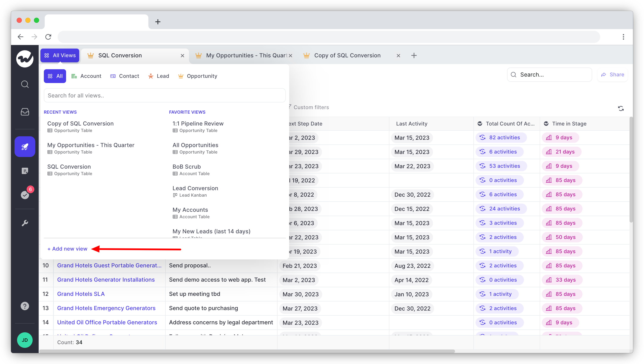Image resolution: width=644 pixels, height=364 pixels.
Task: Click the Rocket/Pipeline icon in sidebar
Action: pos(25,147)
